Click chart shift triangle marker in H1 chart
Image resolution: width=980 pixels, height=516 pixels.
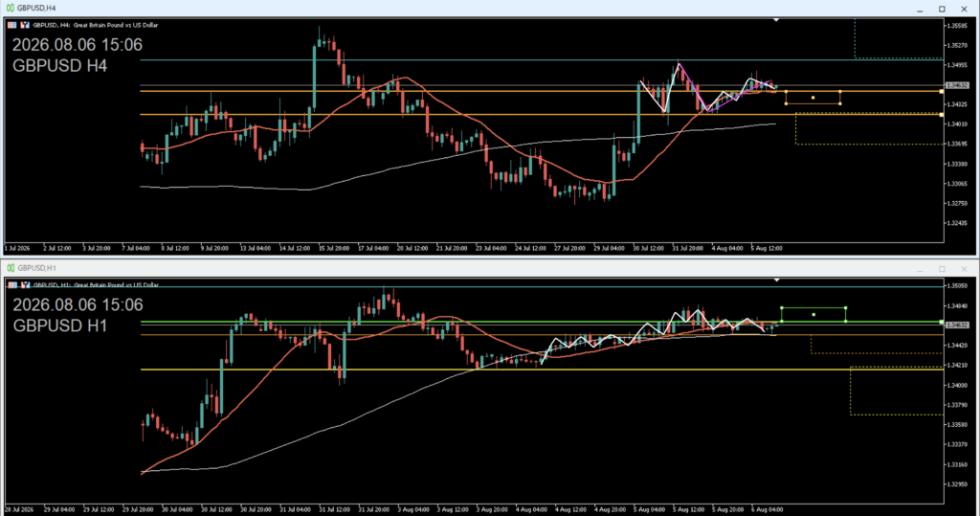click(x=776, y=280)
